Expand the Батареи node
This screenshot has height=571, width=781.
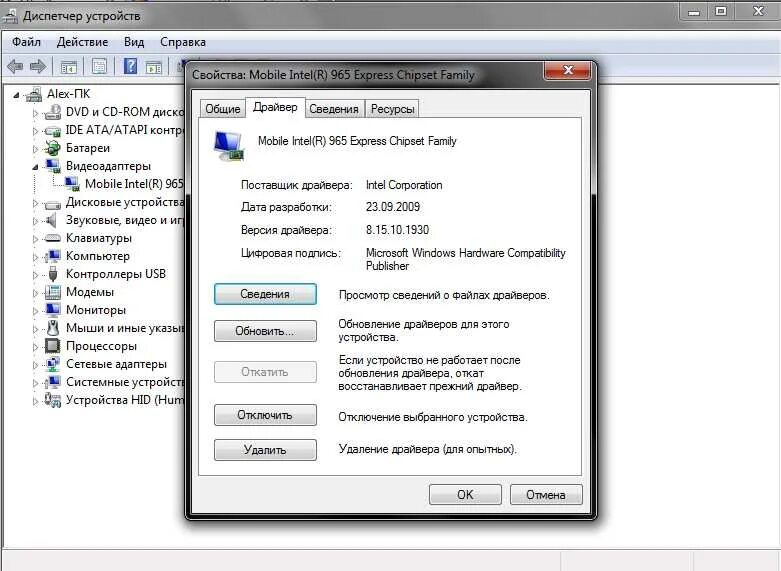[35, 149]
